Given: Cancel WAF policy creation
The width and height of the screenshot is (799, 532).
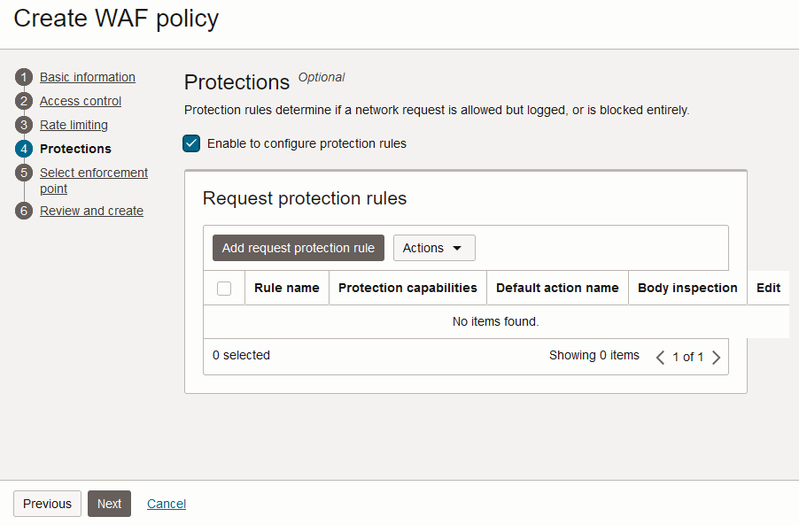Looking at the screenshot, I should point(167,504).
